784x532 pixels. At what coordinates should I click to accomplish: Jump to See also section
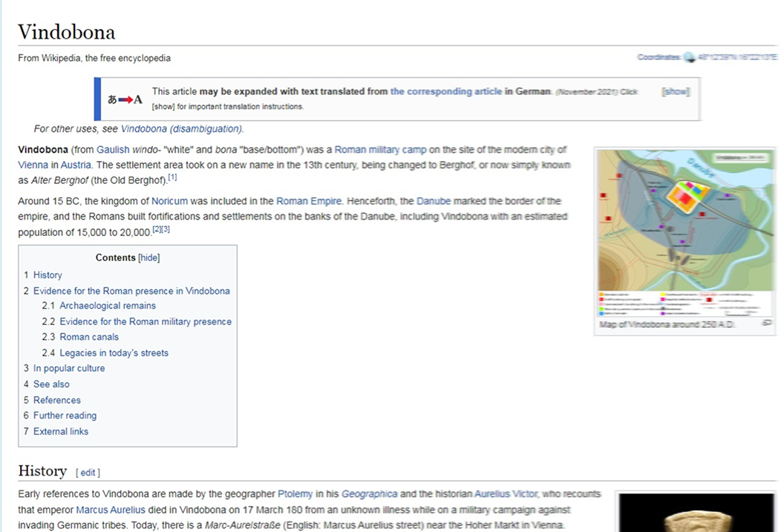tap(51, 384)
